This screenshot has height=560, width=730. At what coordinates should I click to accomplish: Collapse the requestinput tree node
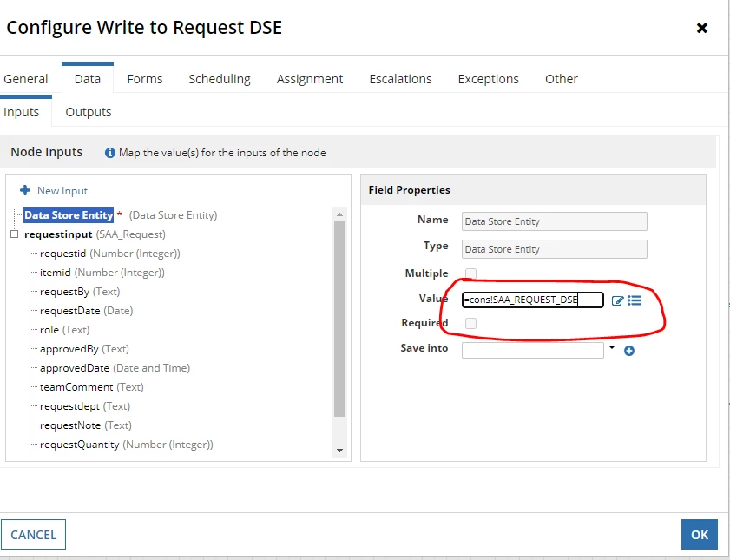15,234
